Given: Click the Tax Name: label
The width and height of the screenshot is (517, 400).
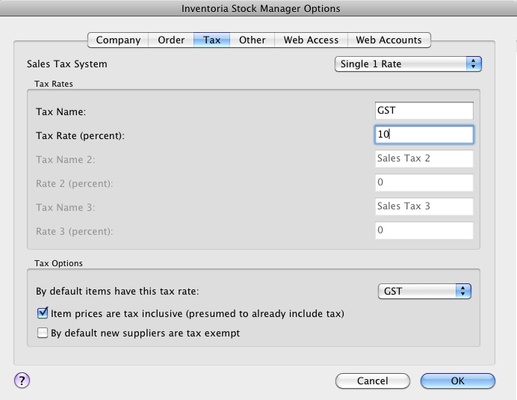Looking at the screenshot, I should click(61, 112).
